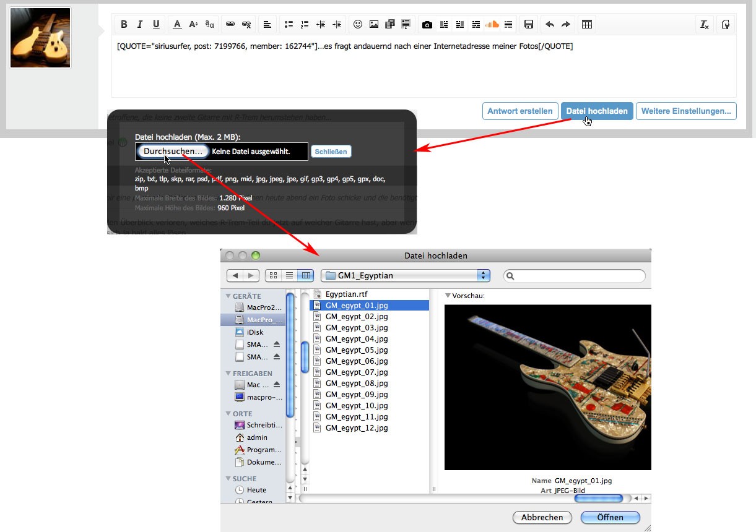Switch file dialog to icon view
Image resolution: width=756 pixels, height=532 pixels.
(x=273, y=275)
